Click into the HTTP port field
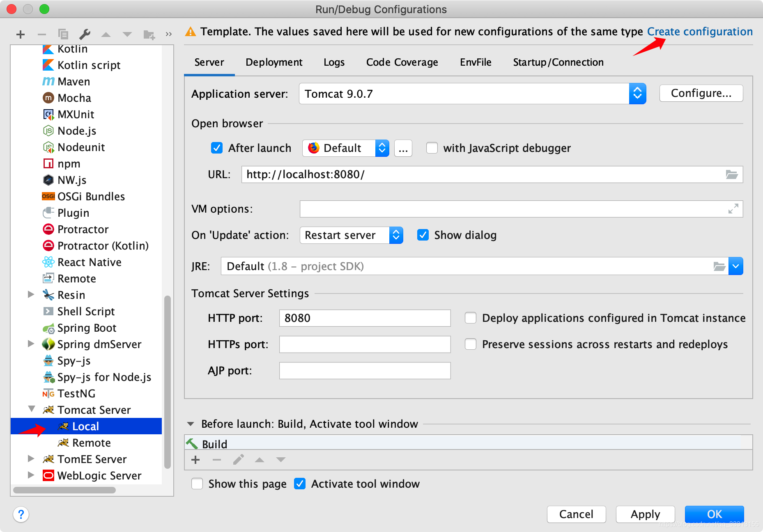The width and height of the screenshot is (763, 532). tap(365, 318)
